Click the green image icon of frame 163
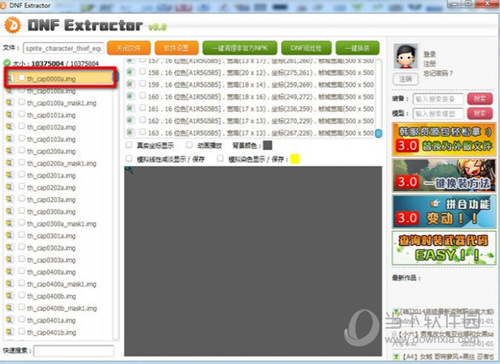 [130, 132]
